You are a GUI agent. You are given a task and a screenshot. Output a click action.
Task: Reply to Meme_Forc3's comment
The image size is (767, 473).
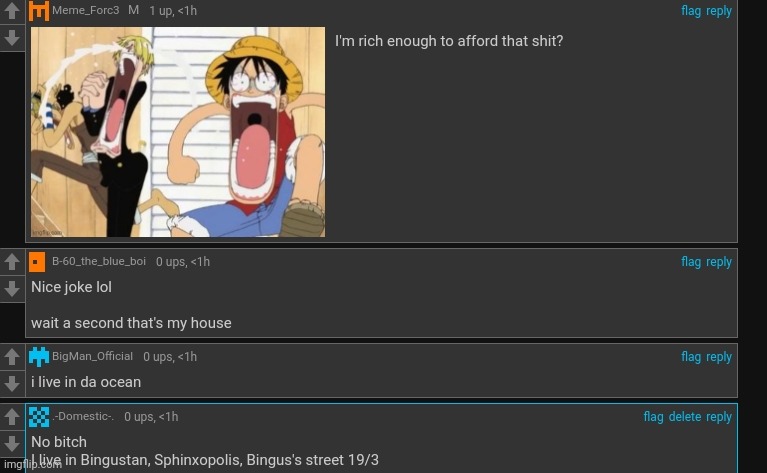coord(719,11)
